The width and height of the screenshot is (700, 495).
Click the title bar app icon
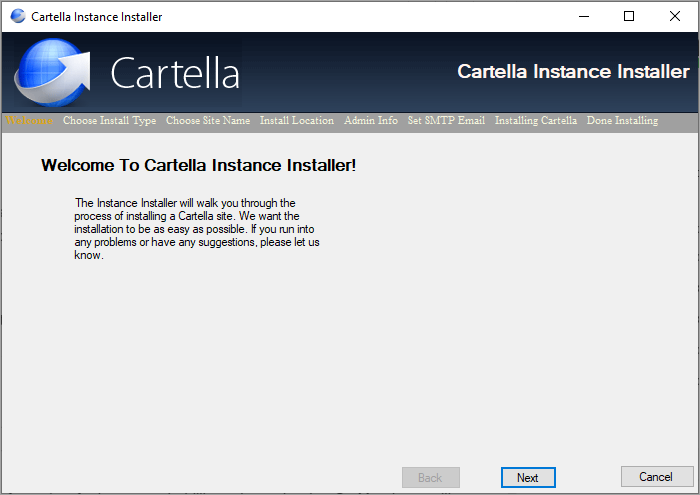tap(18, 16)
